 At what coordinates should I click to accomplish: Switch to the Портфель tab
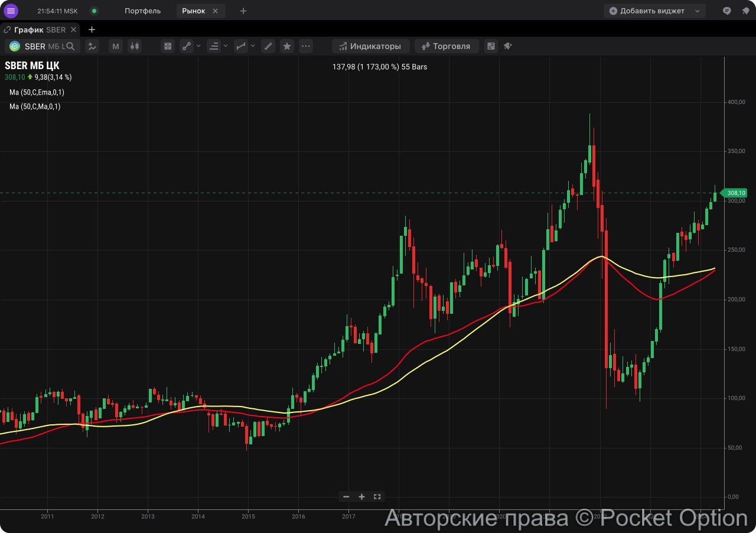[142, 11]
